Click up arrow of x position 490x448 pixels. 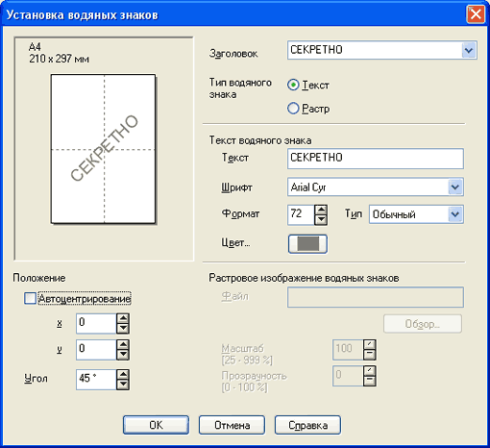(x=123, y=318)
